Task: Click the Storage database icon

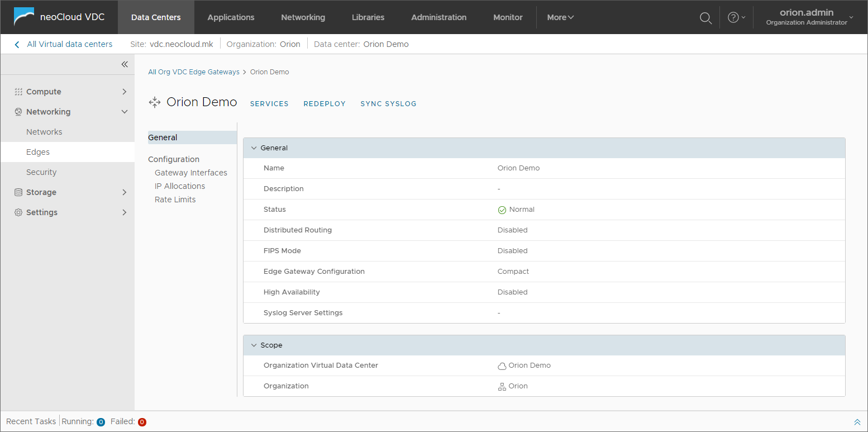Action: coord(18,192)
